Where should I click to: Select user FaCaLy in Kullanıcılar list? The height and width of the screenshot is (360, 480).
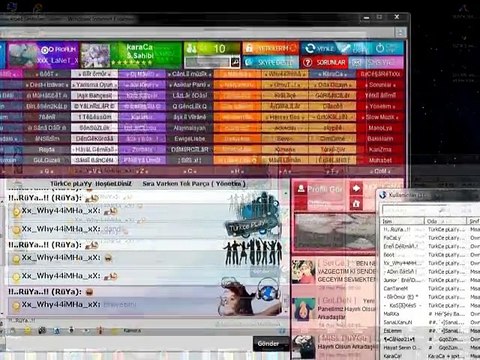pos(392,238)
